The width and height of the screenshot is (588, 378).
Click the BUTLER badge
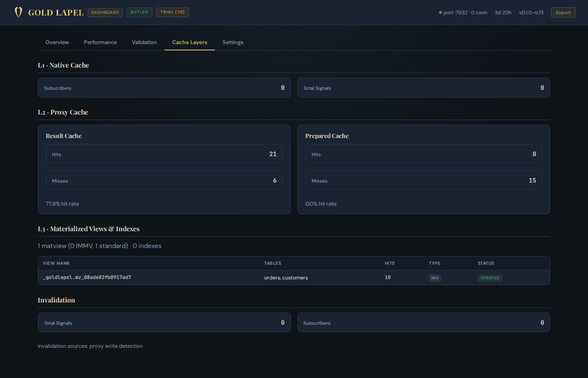point(139,12)
